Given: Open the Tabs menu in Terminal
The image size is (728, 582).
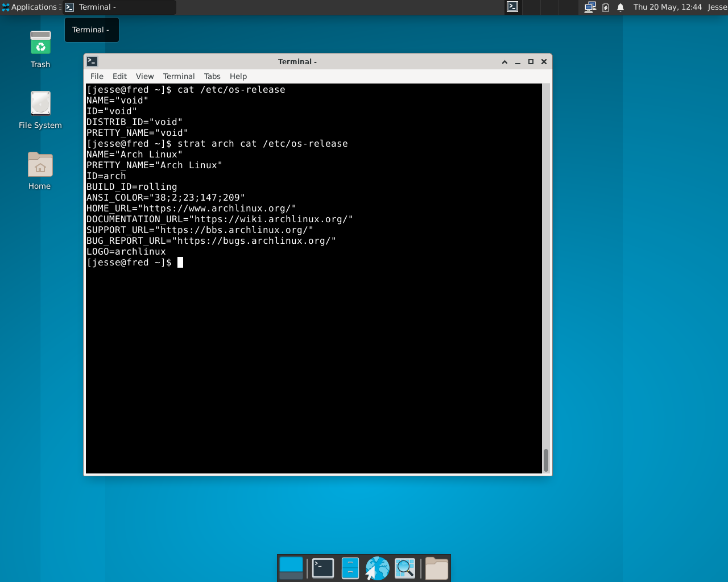Looking at the screenshot, I should pos(212,76).
